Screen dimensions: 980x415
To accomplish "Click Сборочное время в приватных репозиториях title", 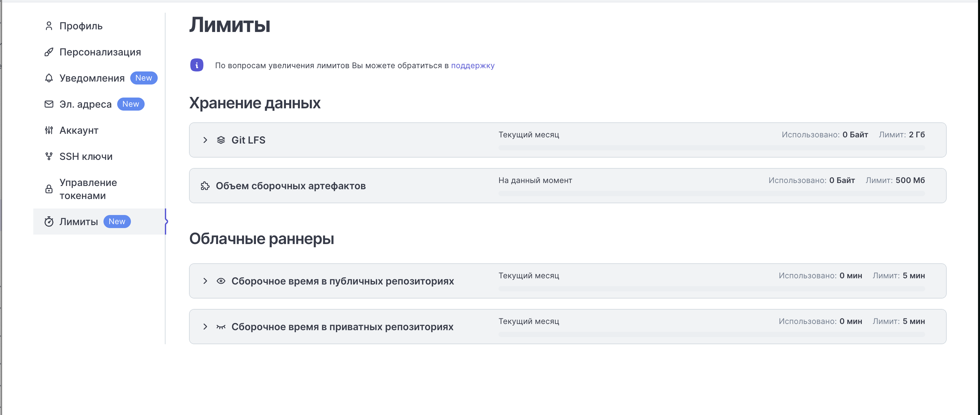I will coord(342,327).
